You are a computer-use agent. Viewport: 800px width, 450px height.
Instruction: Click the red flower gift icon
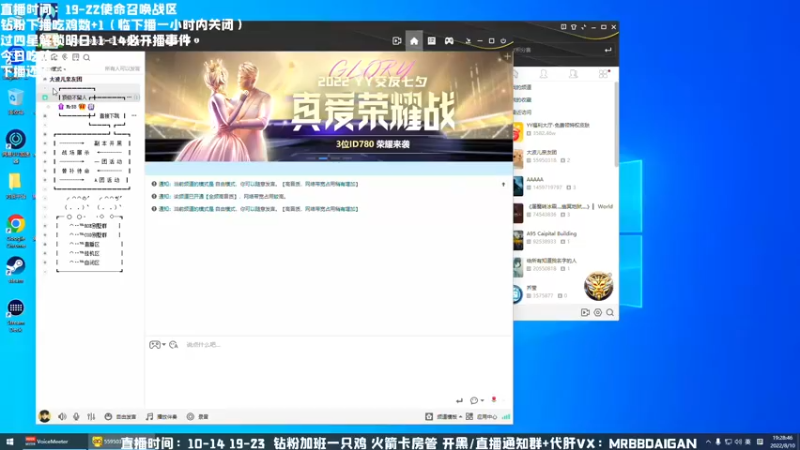pyautogui.click(x=494, y=400)
